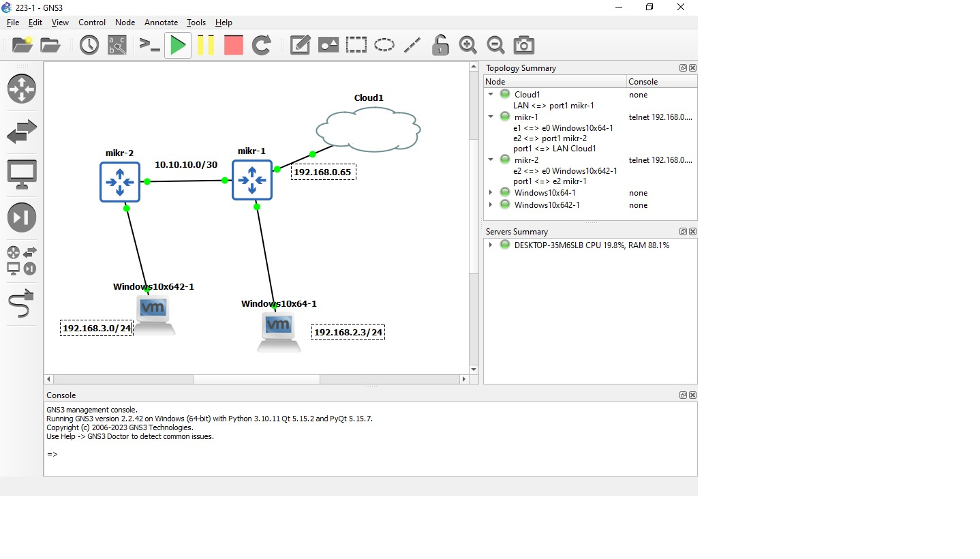
Task: Select the 192.168.0.65 note label
Action: tap(324, 172)
